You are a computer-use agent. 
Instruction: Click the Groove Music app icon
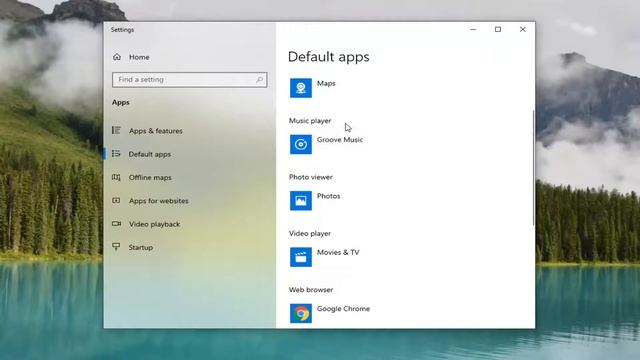301,144
